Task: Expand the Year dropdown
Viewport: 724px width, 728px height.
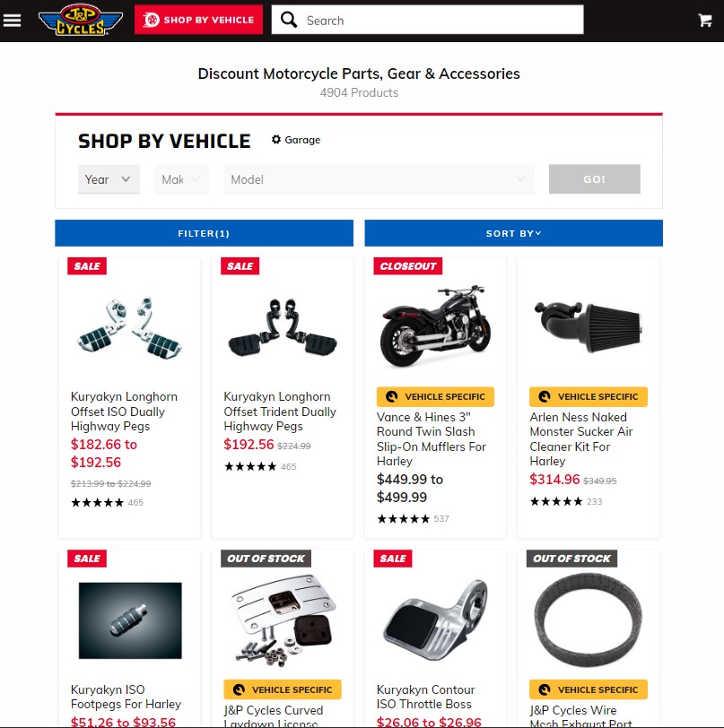Action: pos(109,179)
